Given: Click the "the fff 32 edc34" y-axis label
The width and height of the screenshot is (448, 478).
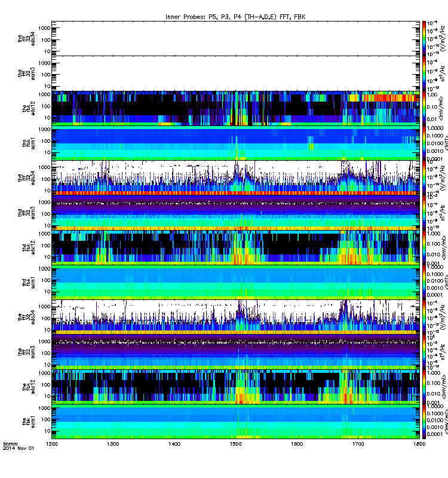Looking at the screenshot, I should 26,317.
